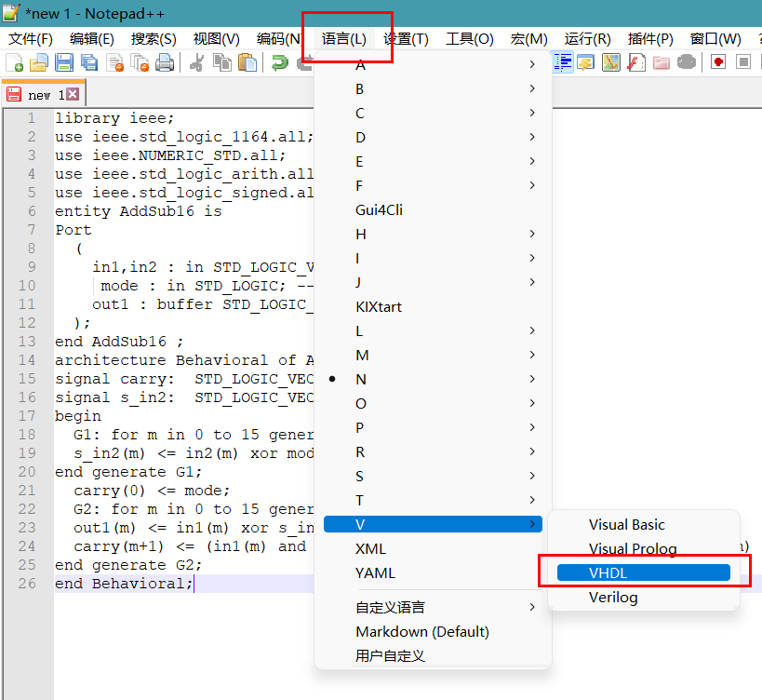
Task: Click code line 'entity AddSub16 is'
Action: (x=139, y=211)
